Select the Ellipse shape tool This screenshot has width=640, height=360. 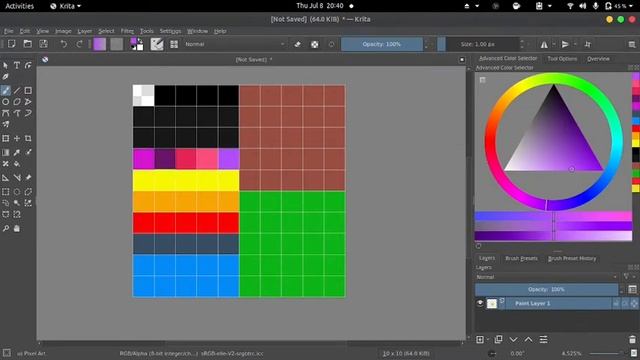pos(6,102)
